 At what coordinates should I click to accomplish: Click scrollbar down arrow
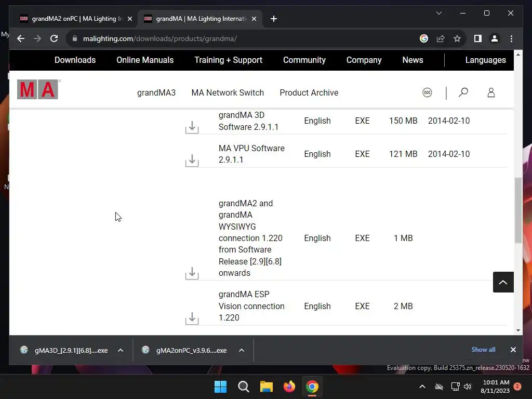click(x=518, y=330)
